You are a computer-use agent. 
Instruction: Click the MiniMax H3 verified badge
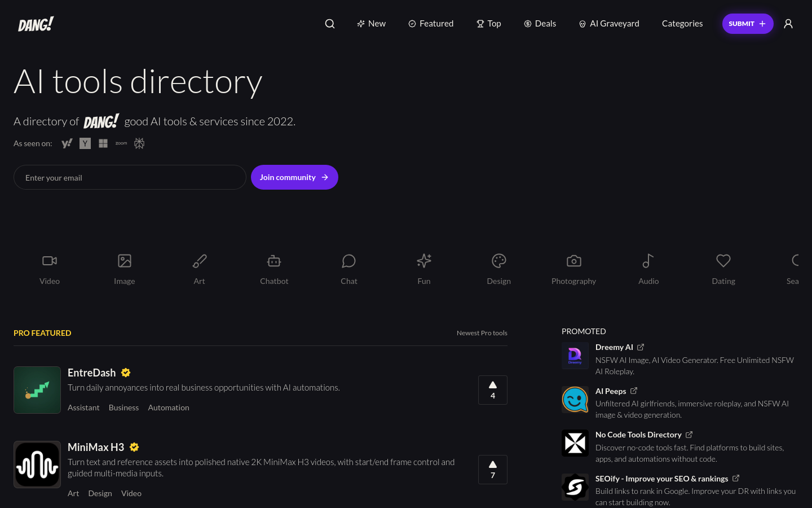(x=134, y=447)
